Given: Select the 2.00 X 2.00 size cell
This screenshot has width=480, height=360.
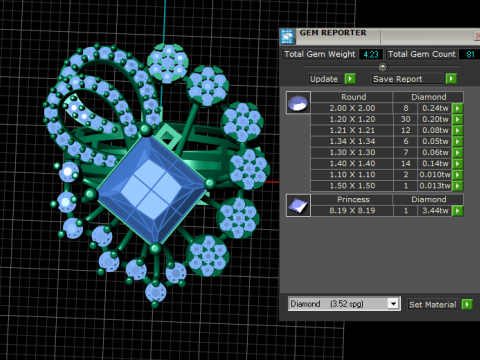Looking at the screenshot, I should [352, 108].
